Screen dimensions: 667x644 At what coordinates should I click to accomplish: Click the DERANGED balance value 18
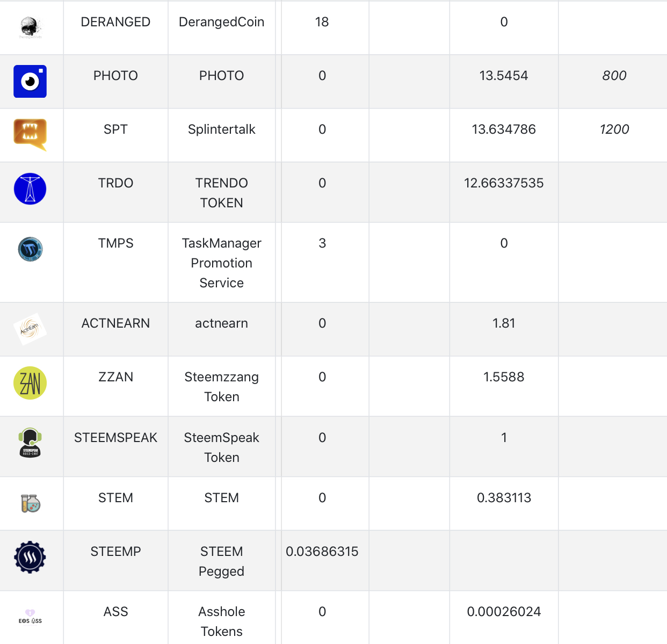tap(322, 22)
